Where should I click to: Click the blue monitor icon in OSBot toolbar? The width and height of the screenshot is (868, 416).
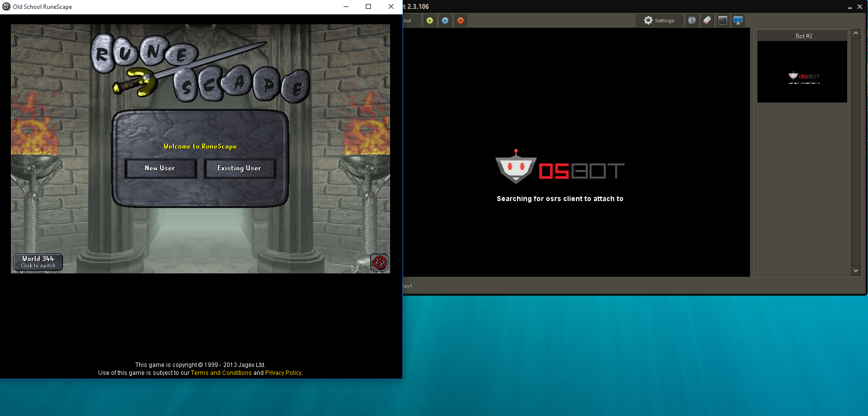(738, 20)
